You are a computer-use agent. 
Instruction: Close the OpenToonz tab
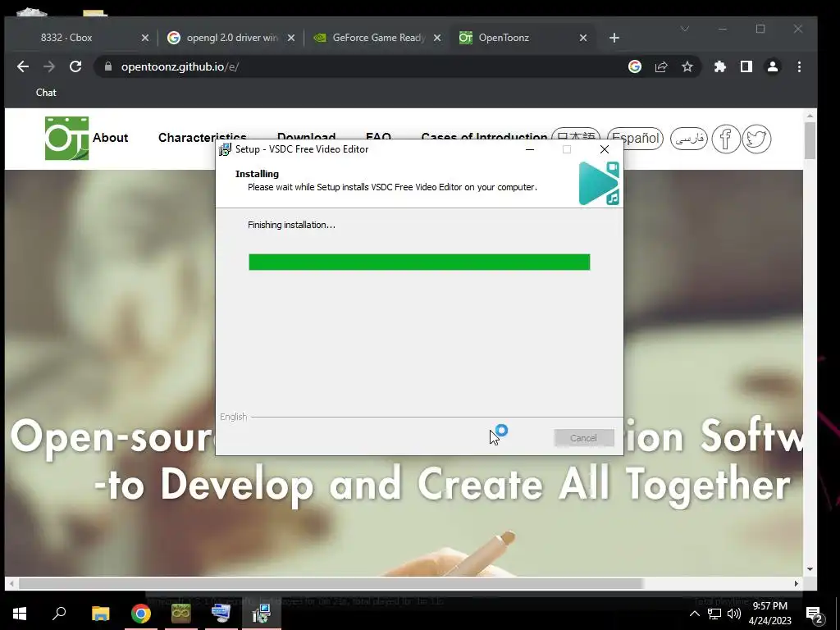(x=583, y=38)
